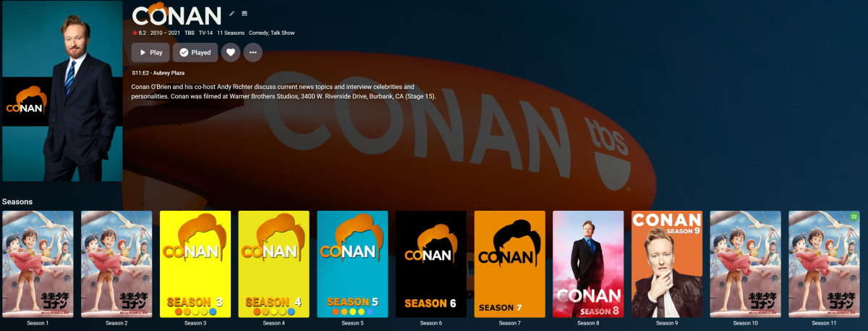Click the "Season 2" caption link
The width and height of the screenshot is (868, 331).
click(116, 323)
